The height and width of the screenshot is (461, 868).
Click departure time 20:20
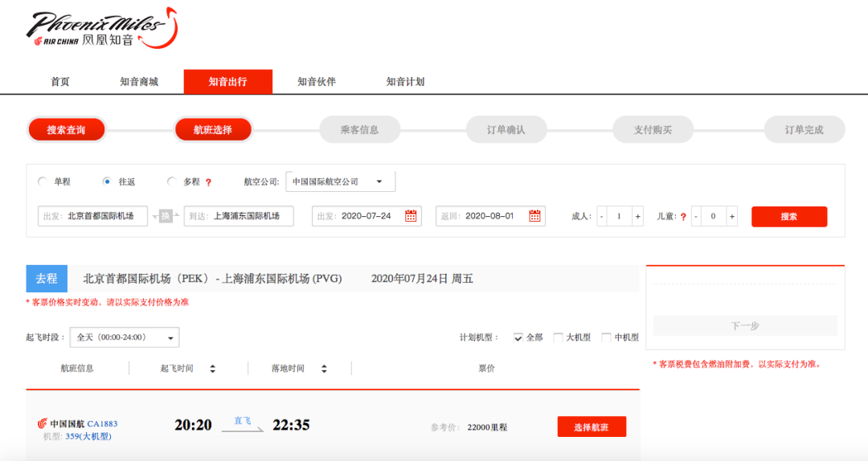tap(193, 425)
